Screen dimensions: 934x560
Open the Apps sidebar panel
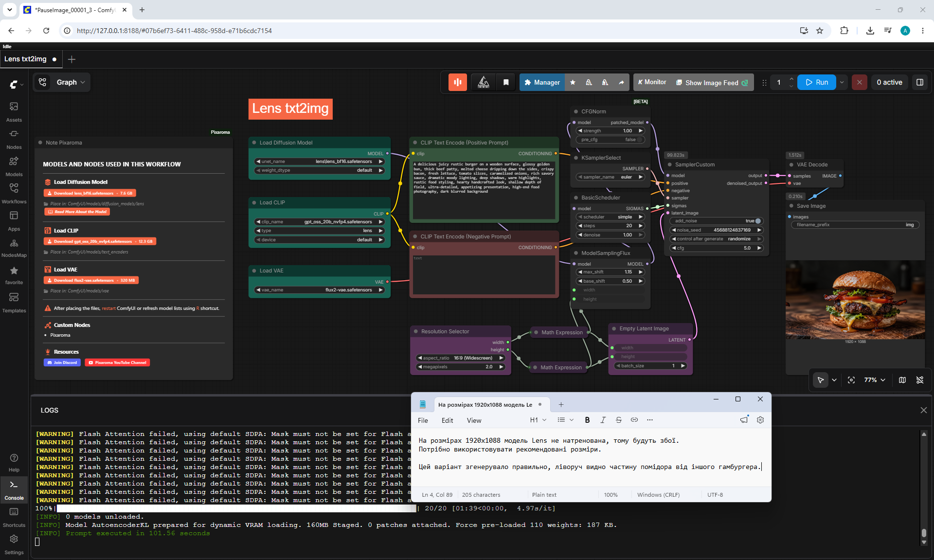pos(14,220)
